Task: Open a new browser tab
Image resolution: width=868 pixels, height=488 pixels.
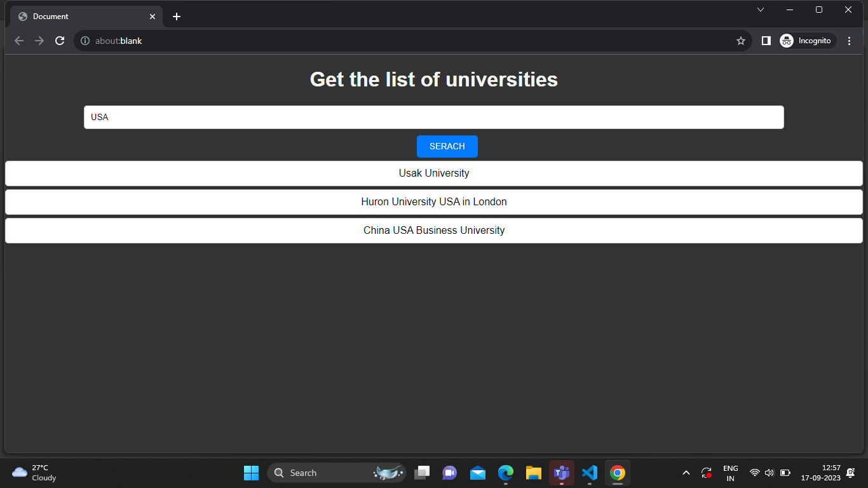Action: click(x=177, y=17)
